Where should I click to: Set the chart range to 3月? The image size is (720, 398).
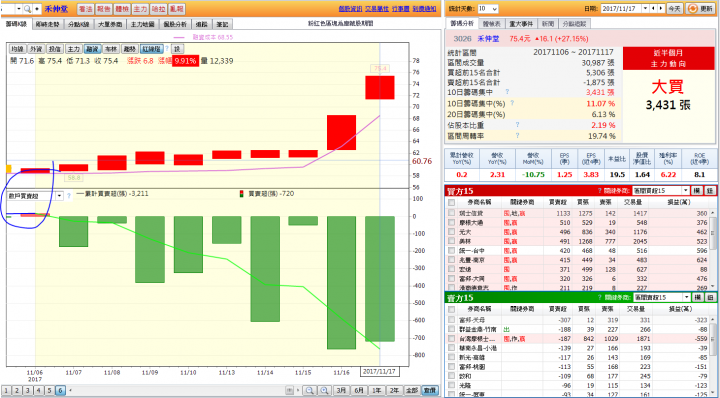342,391
